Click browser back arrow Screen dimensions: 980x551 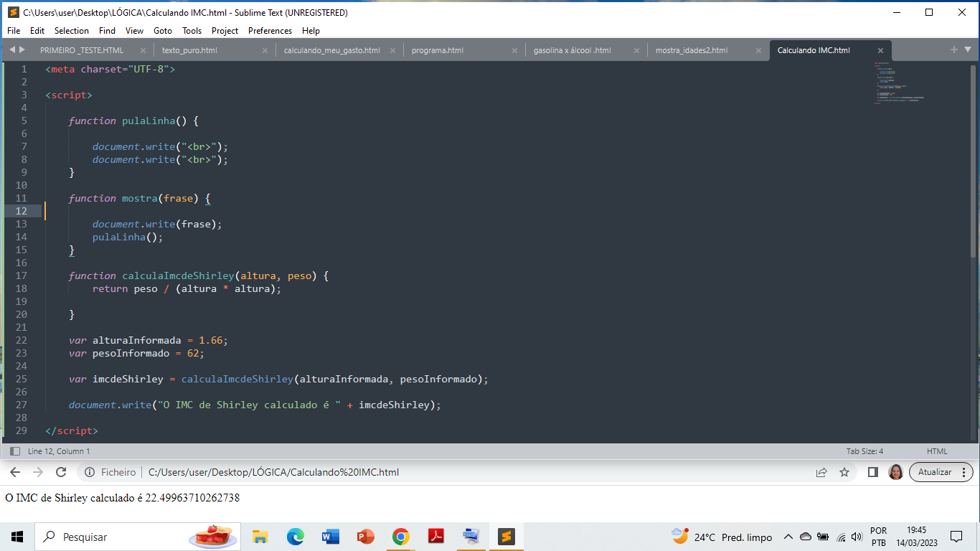point(15,472)
